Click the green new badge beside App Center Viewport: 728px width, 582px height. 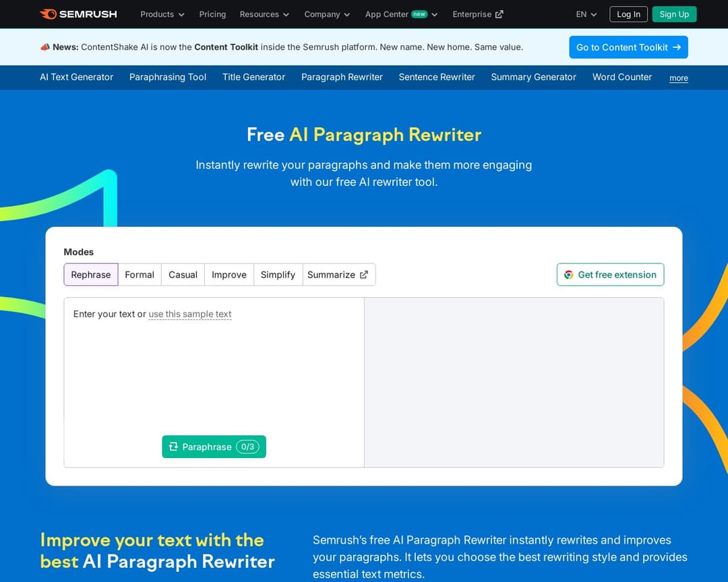tap(419, 13)
